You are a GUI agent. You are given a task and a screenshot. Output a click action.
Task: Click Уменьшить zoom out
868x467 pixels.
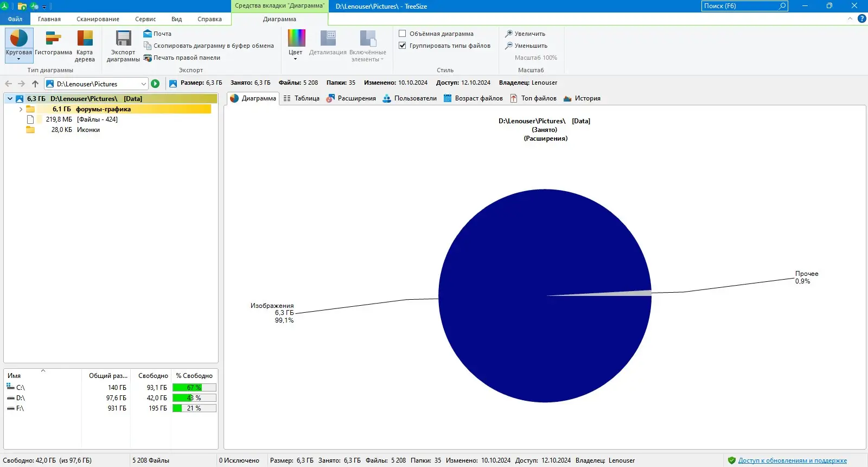[x=526, y=46]
